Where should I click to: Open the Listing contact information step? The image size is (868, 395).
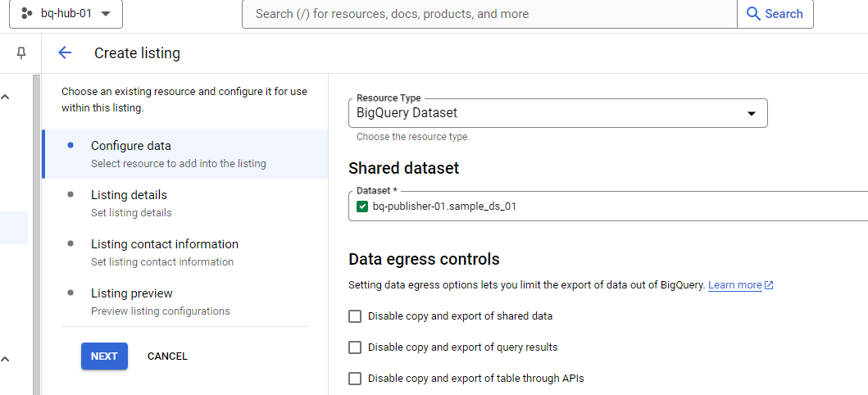(164, 244)
